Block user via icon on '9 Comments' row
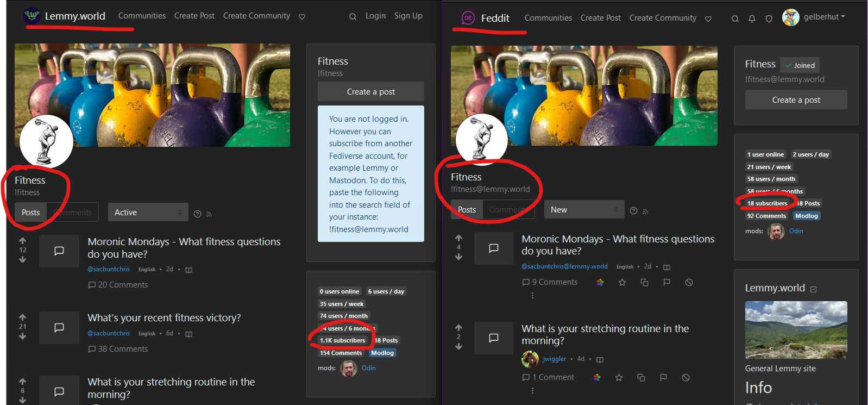This screenshot has height=405, width=868. 689,282
